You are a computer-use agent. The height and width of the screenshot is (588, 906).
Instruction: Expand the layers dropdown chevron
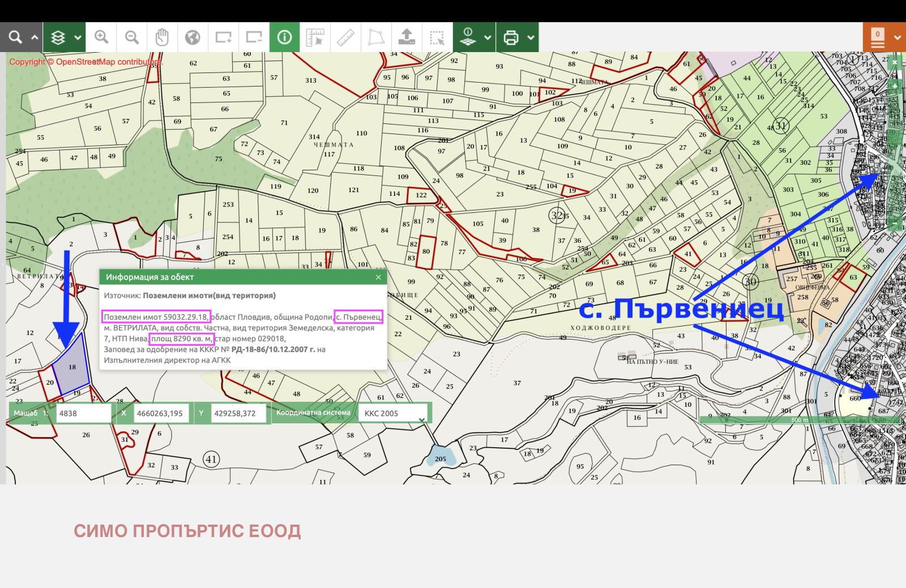click(x=78, y=37)
